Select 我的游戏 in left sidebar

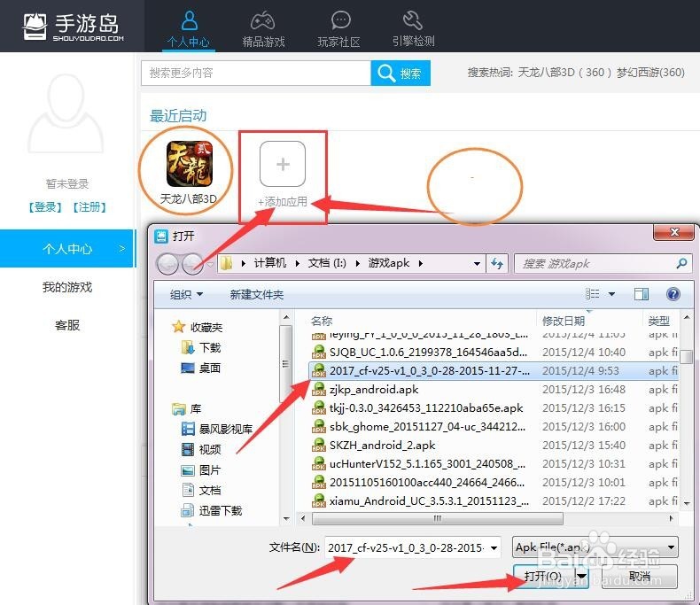coord(67,287)
